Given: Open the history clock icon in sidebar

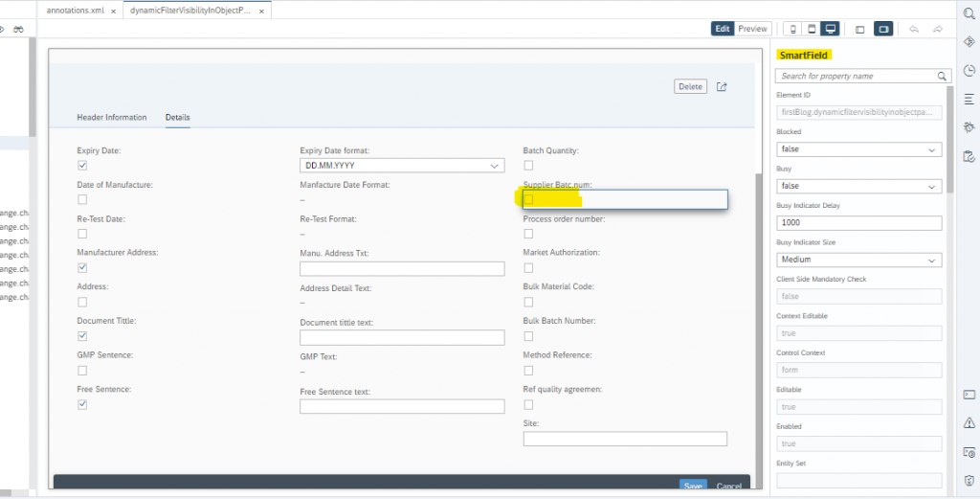Looking at the screenshot, I should 969,71.
